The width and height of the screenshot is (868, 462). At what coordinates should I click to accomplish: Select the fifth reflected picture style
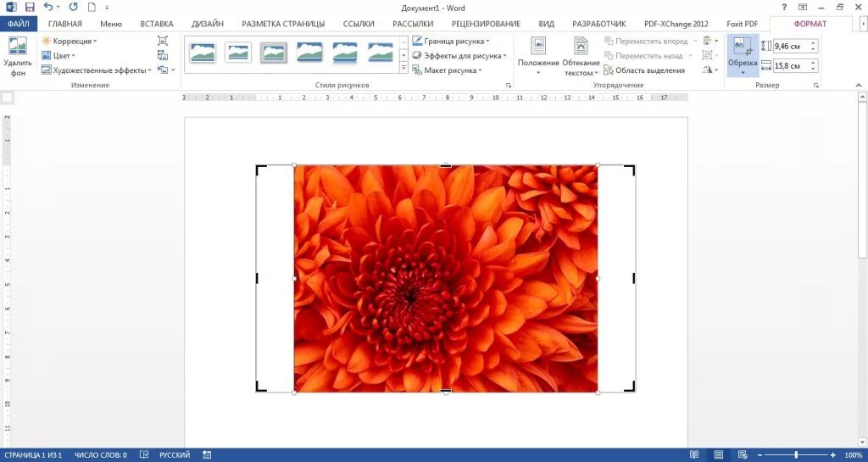(x=345, y=53)
